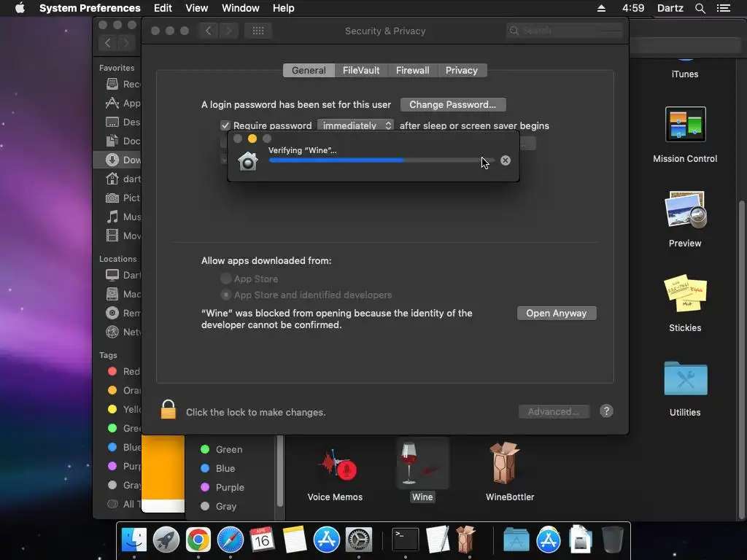This screenshot has width=747, height=560.
Task: Click the eject icon in menu bar
Action: click(601, 8)
